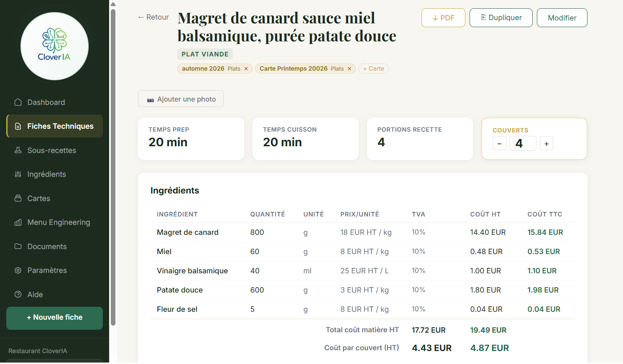This screenshot has height=364, width=623.
Task: Add a menu with + Carte chip
Action: click(x=373, y=69)
